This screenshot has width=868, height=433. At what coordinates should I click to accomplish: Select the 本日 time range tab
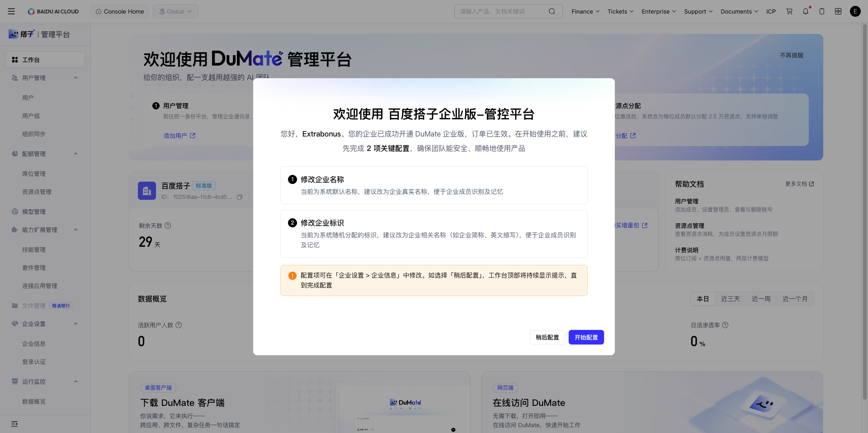(703, 299)
